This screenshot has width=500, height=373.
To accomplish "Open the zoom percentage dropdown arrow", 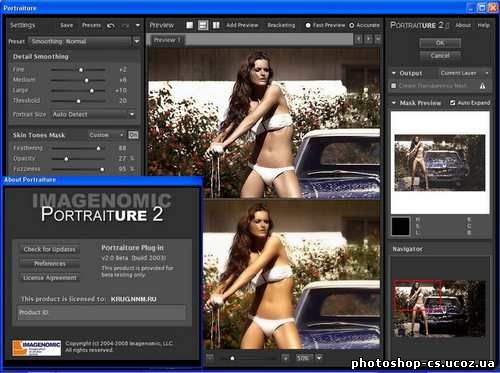I will (x=319, y=358).
